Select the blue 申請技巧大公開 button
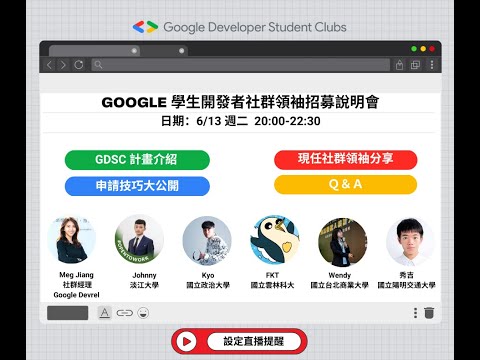This screenshot has width=480, height=360. click(137, 186)
